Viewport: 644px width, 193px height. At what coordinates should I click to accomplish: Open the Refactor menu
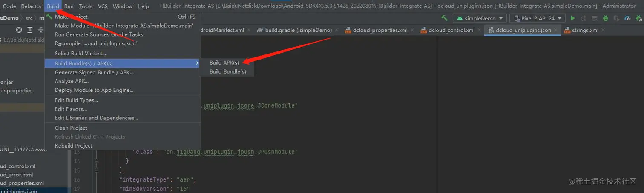tap(32, 6)
